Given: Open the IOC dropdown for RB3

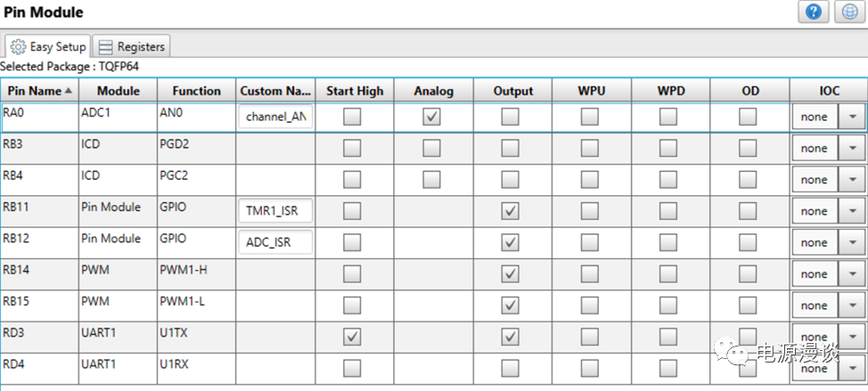Looking at the screenshot, I should pos(852,148).
